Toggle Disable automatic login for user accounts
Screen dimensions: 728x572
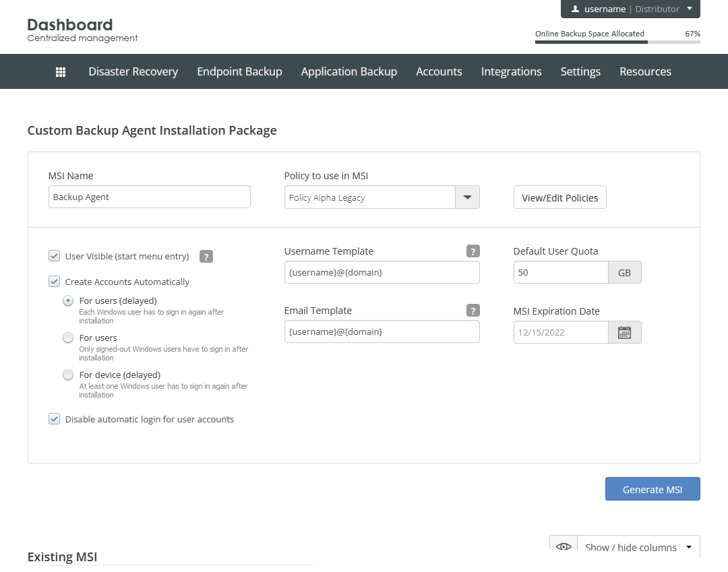[55, 419]
